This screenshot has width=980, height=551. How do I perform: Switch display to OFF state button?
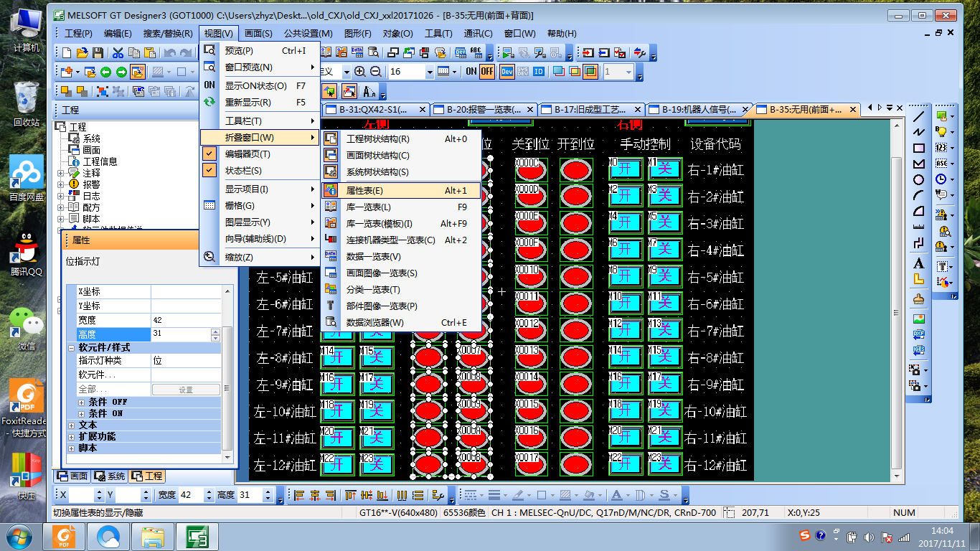(x=487, y=72)
